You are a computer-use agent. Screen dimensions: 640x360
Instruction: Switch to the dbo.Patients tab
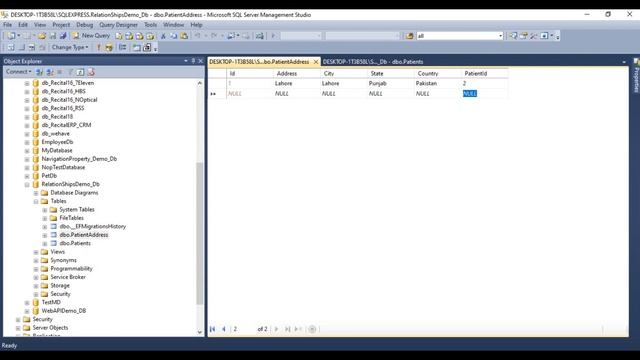click(373, 62)
